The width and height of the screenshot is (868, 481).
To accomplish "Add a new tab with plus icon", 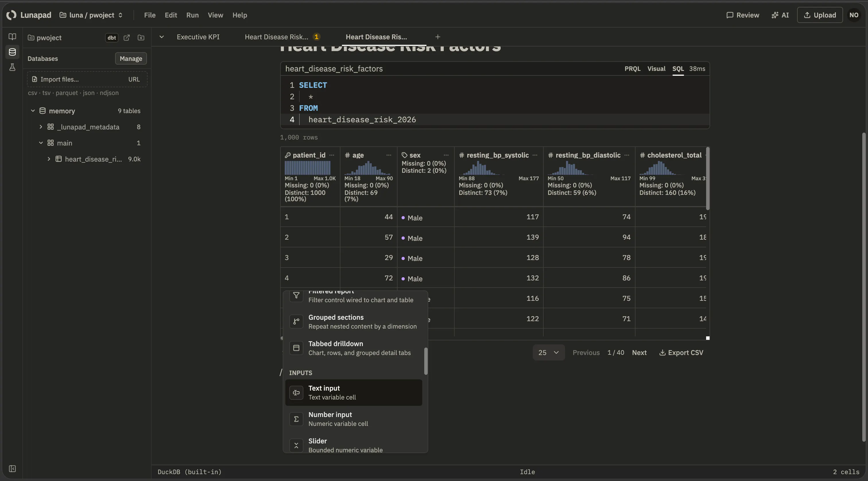I will pyautogui.click(x=437, y=37).
